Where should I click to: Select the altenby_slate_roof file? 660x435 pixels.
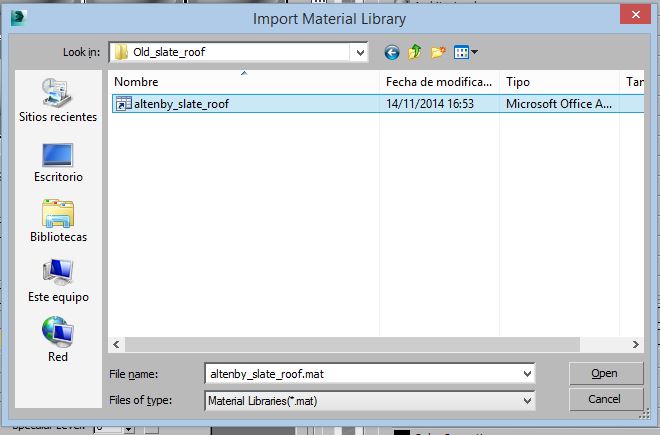(181, 103)
